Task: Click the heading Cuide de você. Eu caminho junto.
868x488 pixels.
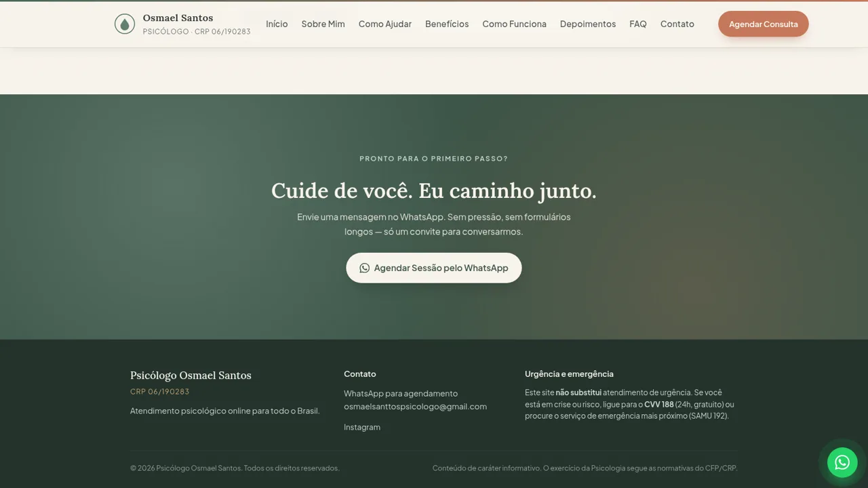Action: coord(434,190)
